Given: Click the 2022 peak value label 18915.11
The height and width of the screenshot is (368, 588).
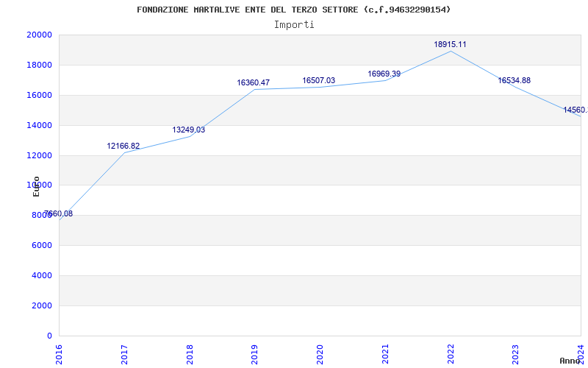Looking at the screenshot, I should pyautogui.click(x=450, y=45).
